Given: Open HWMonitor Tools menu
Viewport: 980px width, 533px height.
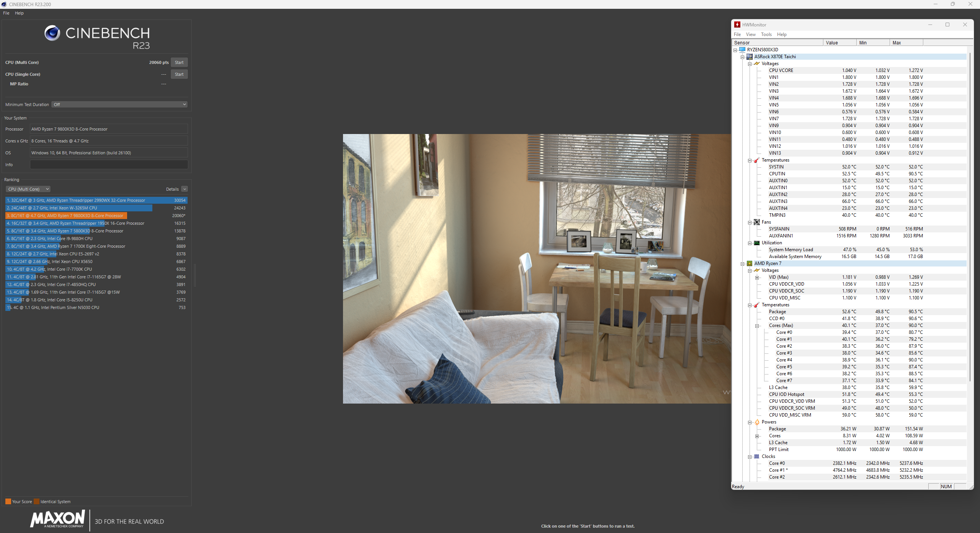Looking at the screenshot, I should [x=766, y=34].
